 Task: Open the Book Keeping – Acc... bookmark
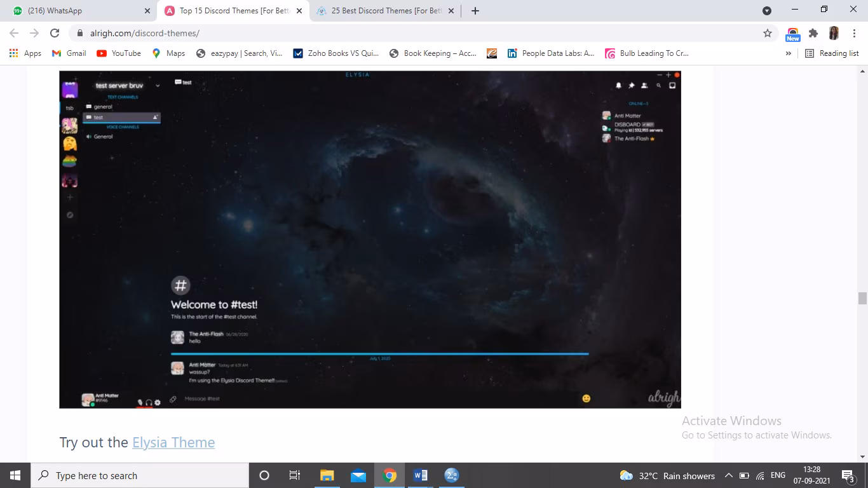coord(433,53)
